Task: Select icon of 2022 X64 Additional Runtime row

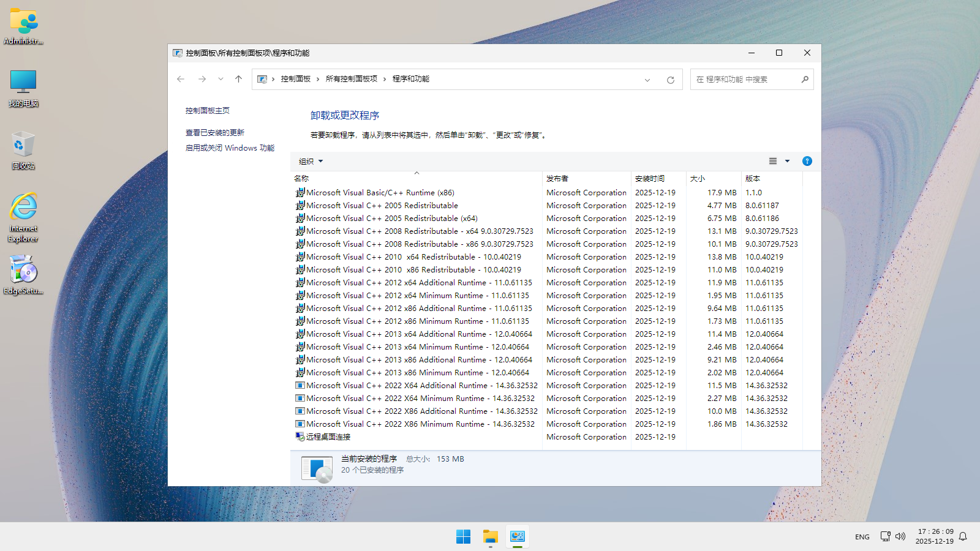Action: 300,385
